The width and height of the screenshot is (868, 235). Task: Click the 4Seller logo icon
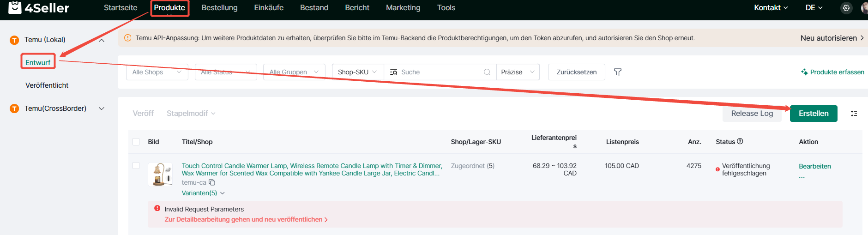pos(15,7)
